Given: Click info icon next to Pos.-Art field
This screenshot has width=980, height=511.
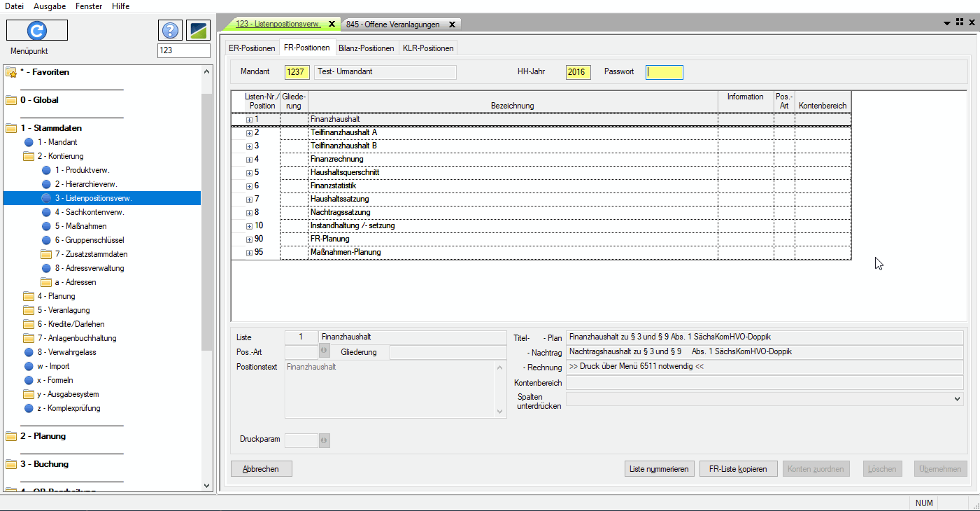Looking at the screenshot, I should point(324,351).
